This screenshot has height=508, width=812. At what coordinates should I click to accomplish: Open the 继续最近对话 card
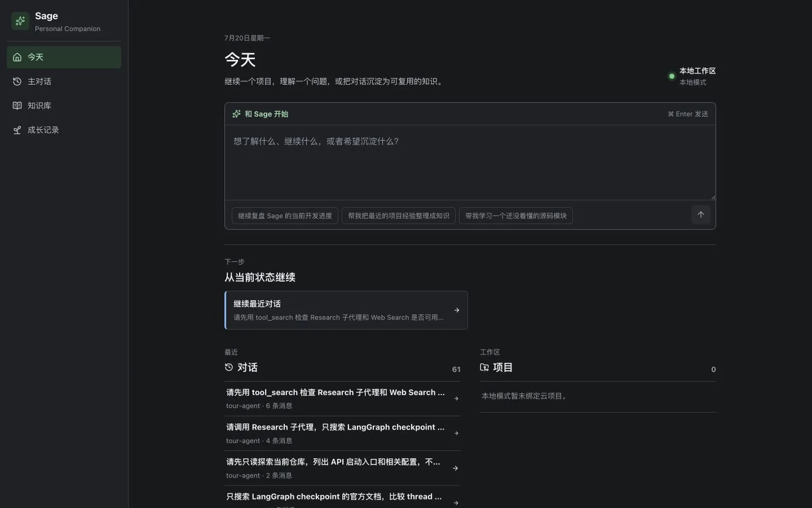pos(346,310)
